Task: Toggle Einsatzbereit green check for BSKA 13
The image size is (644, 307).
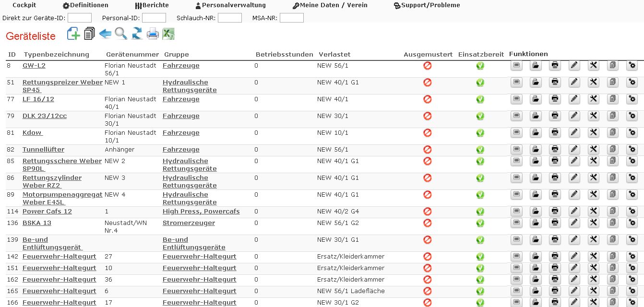Action: (480, 223)
